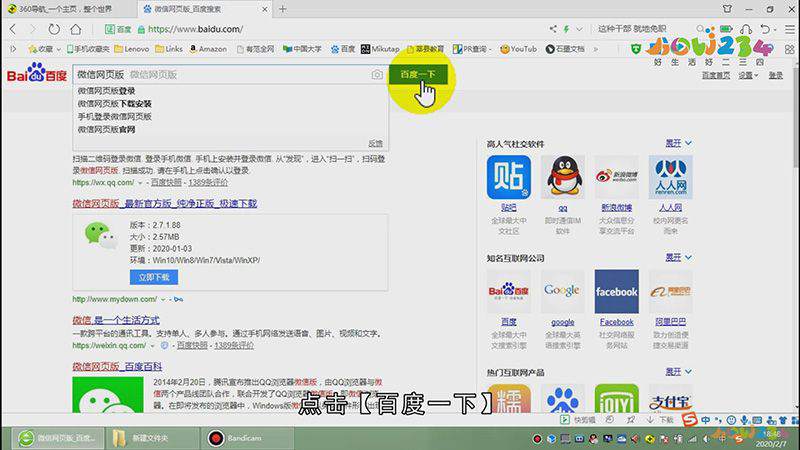Click the 快剪辑 status bar item

coord(578,420)
